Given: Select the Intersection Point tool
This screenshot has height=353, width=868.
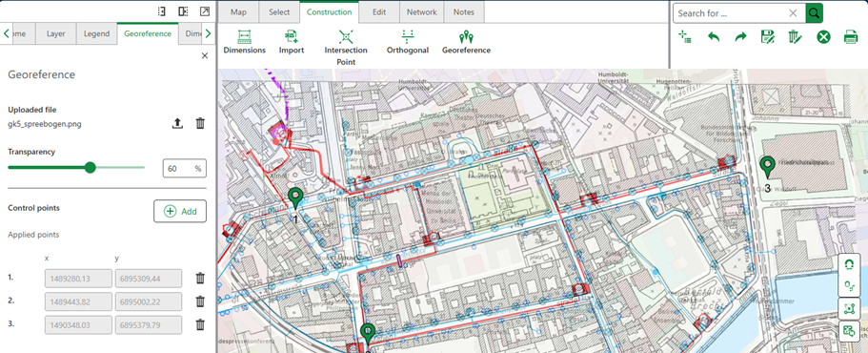Looking at the screenshot, I should point(346,48).
